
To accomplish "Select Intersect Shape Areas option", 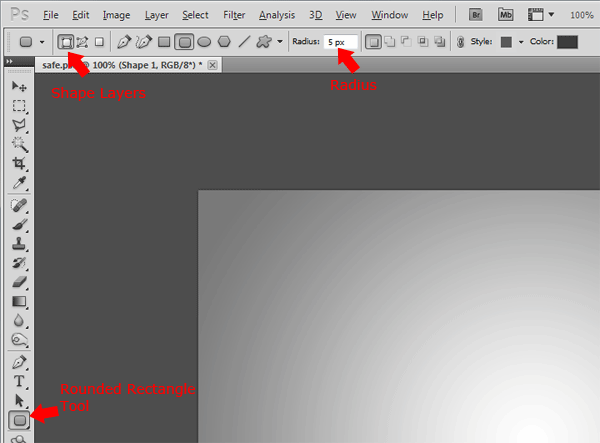I will tap(423, 41).
